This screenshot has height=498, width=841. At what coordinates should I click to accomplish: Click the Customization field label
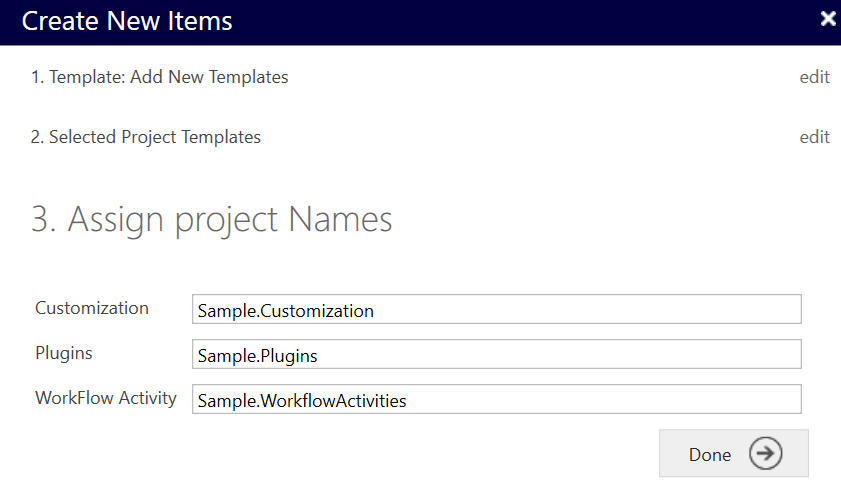[x=92, y=308]
